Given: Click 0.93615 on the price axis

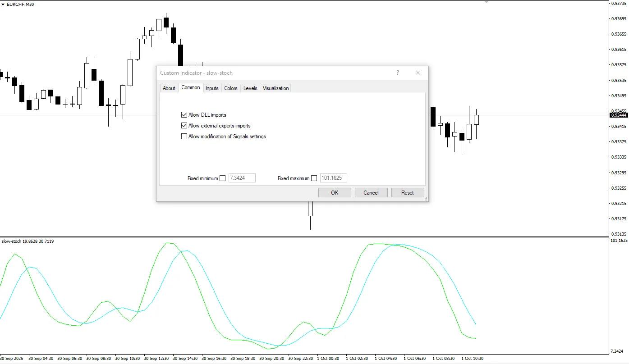Looking at the screenshot, I should (x=619, y=50).
